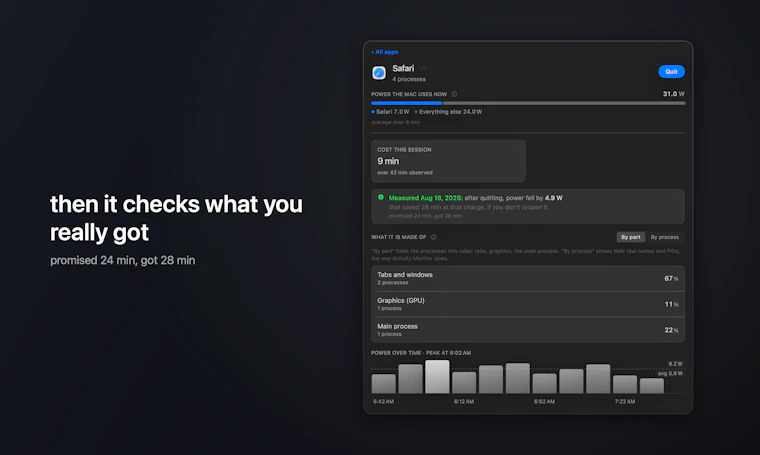Quit Safari with the blue Quit button
This screenshot has width=760, height=455.
[671, 72]
